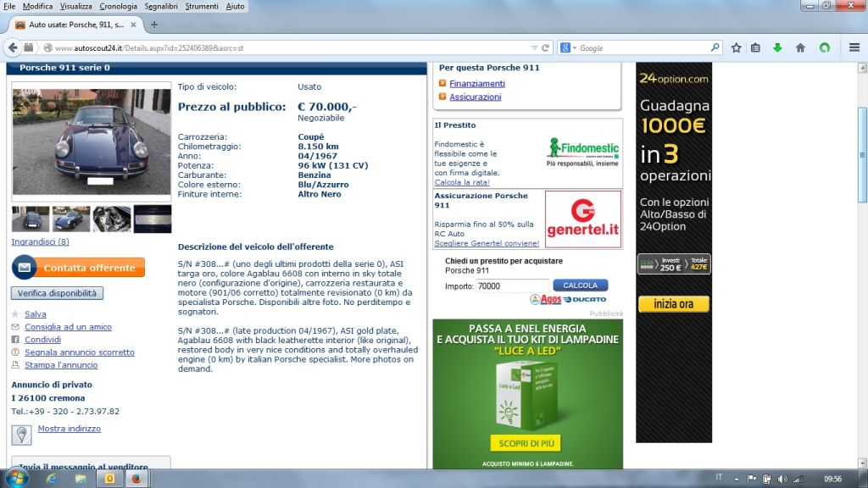Open downloads with the green arrow icon
Viewport: 868px width, 488px height.
(x=778, y=48)
